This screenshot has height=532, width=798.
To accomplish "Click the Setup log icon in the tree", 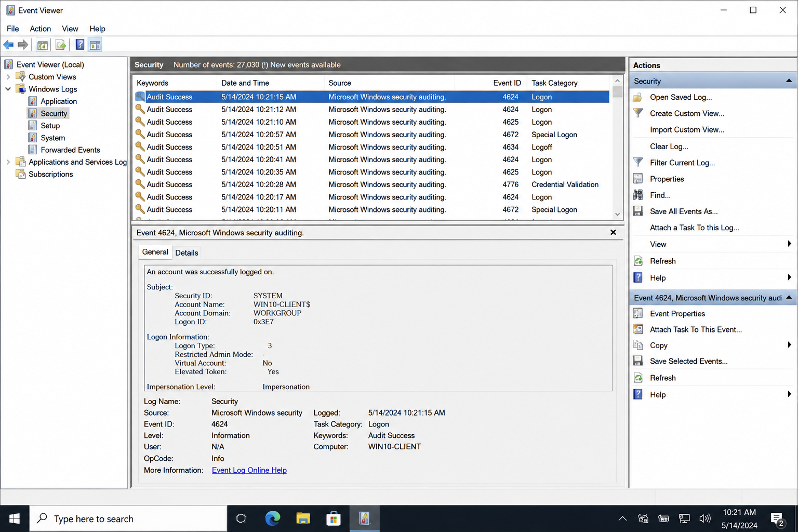I will coord(33,126).
